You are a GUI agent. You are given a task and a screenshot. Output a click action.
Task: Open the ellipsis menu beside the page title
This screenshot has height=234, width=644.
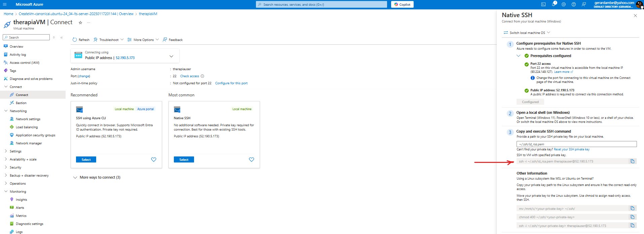click(x=89, y=22)
